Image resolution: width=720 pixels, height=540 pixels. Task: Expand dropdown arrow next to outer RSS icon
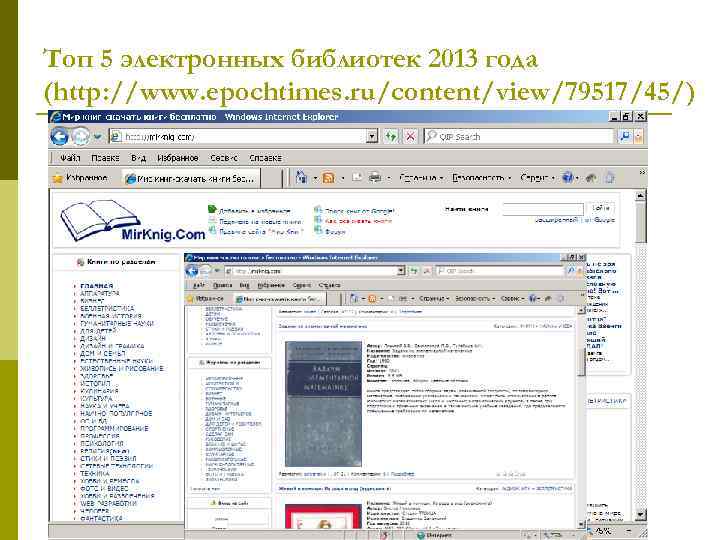(343, 178)
